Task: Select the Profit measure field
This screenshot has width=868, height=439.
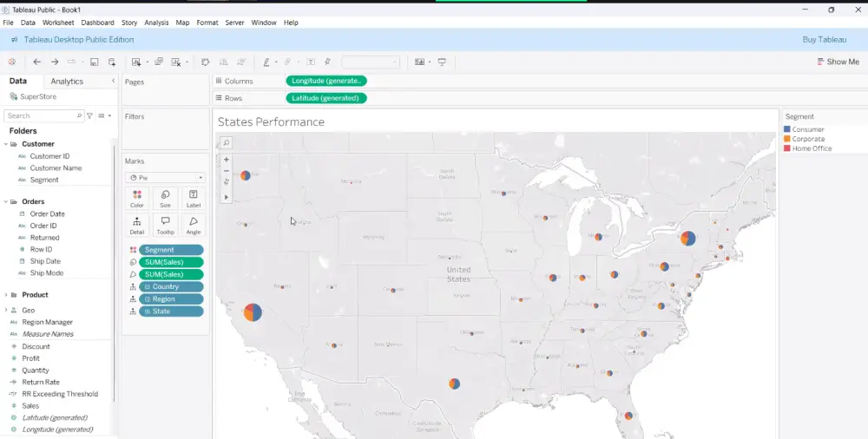Action: coord(30,358)
